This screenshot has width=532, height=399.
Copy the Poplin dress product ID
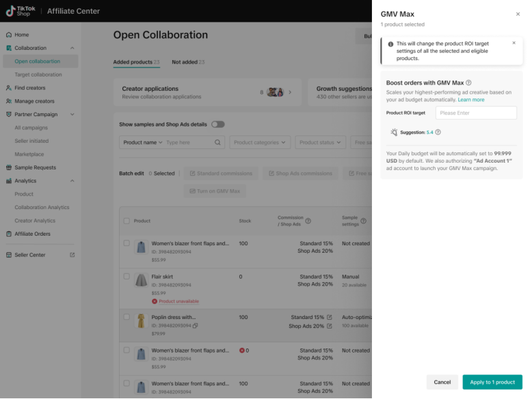(x=196, y=326)
